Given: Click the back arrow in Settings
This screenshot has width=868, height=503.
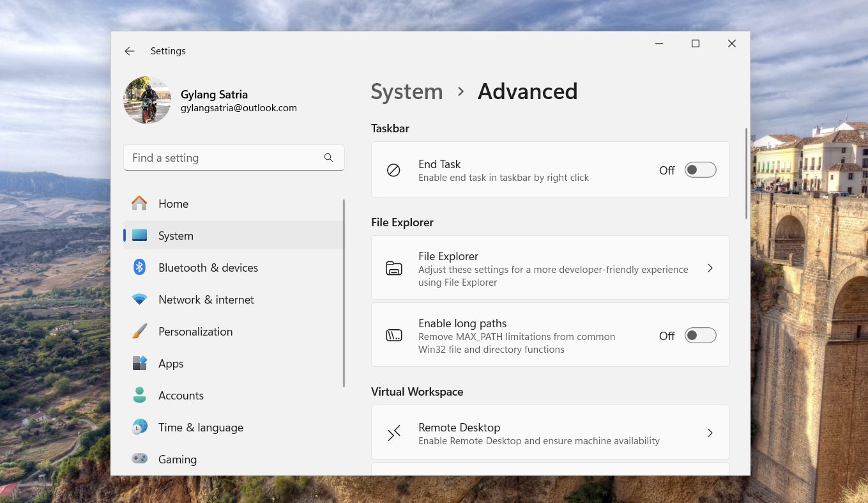Looking at the screenshot, I should coord(130,51).
